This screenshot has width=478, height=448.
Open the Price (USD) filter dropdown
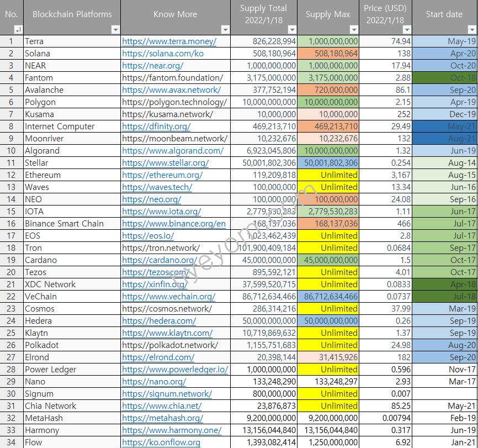407,30
